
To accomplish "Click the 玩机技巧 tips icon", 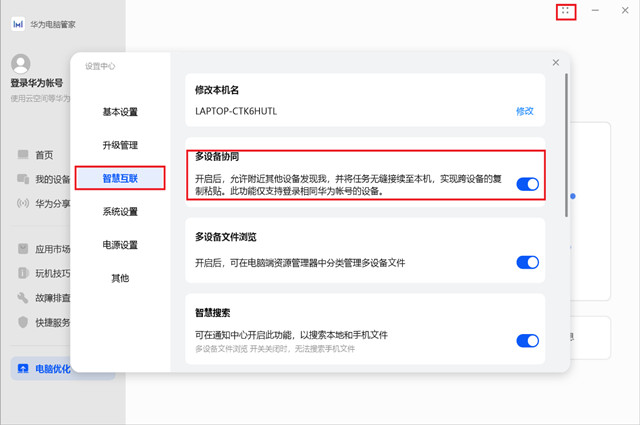I will (x=23, y=273).
